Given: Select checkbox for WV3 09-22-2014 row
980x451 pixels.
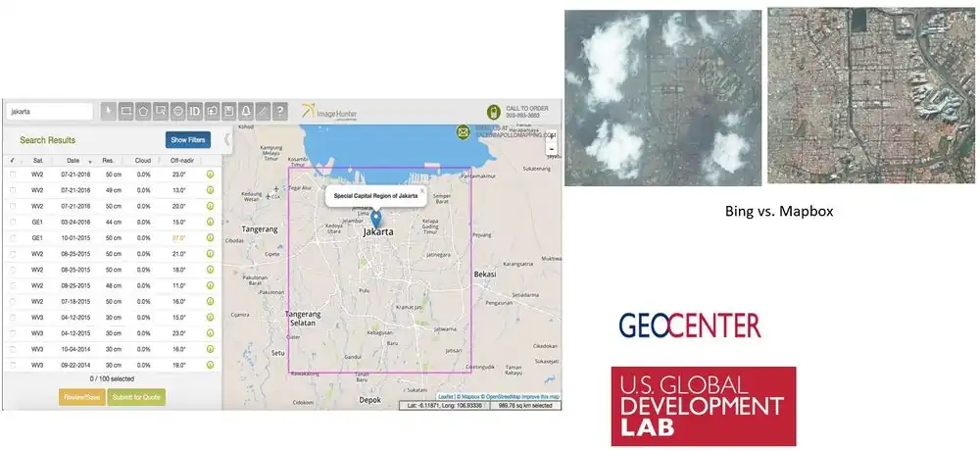Looking at the screenshot, I should 13,365.
